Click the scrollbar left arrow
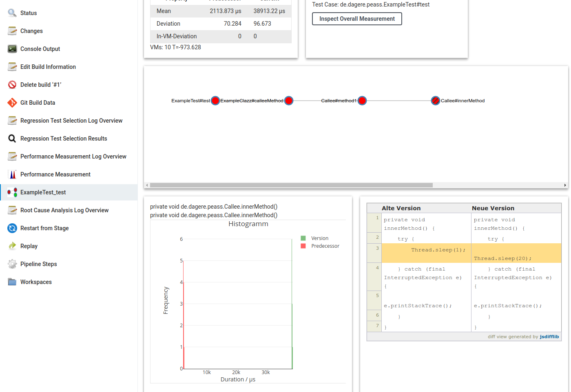 (x=147, y=185)
